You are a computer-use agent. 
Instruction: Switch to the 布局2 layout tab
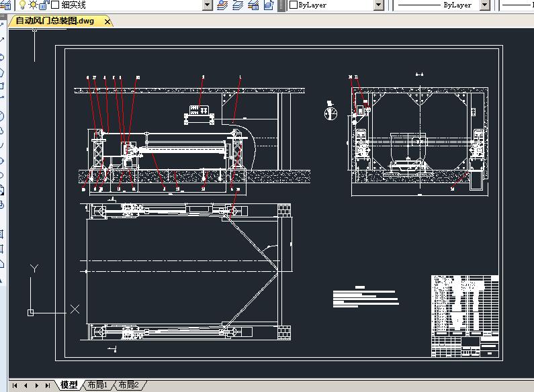click(128, 385)
